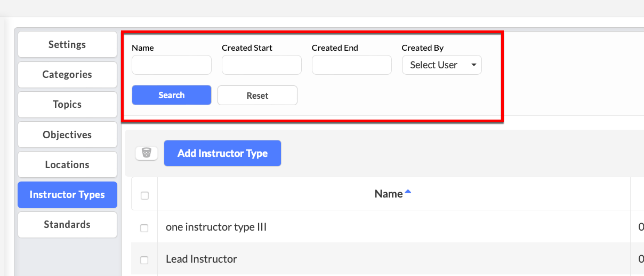
Task: Open the Settings tab in sidebar
Action: (x=67, y=44)
